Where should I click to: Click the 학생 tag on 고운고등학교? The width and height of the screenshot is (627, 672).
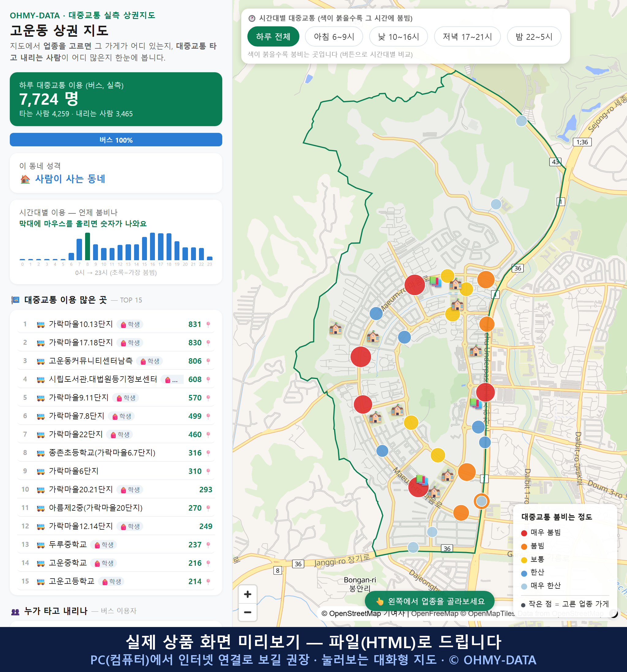(x=111, y=581)
